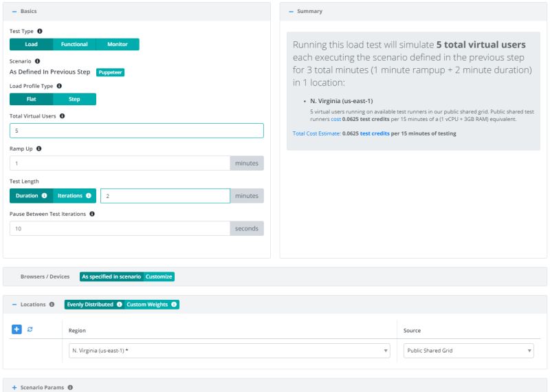This screenshot has height=392, width=550.
Task: Click the Puppeteer scenario badge
Action: [110, 72]
